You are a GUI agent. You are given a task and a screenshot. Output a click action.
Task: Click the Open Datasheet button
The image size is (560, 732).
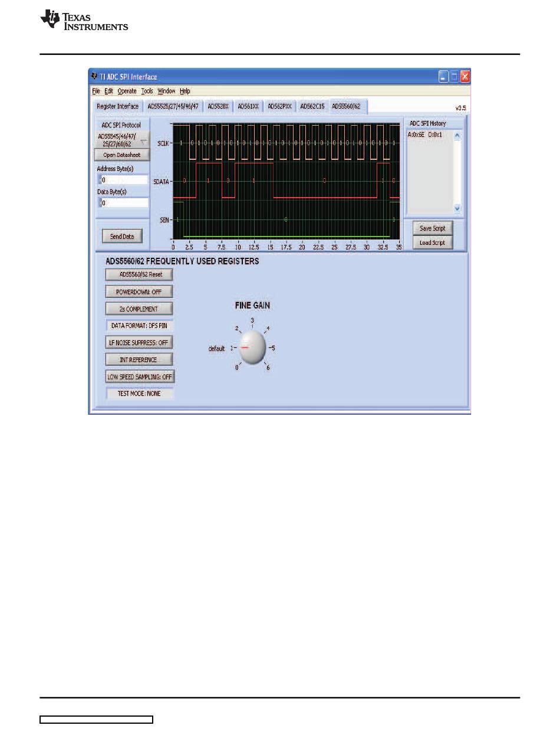tap(122, 155)
